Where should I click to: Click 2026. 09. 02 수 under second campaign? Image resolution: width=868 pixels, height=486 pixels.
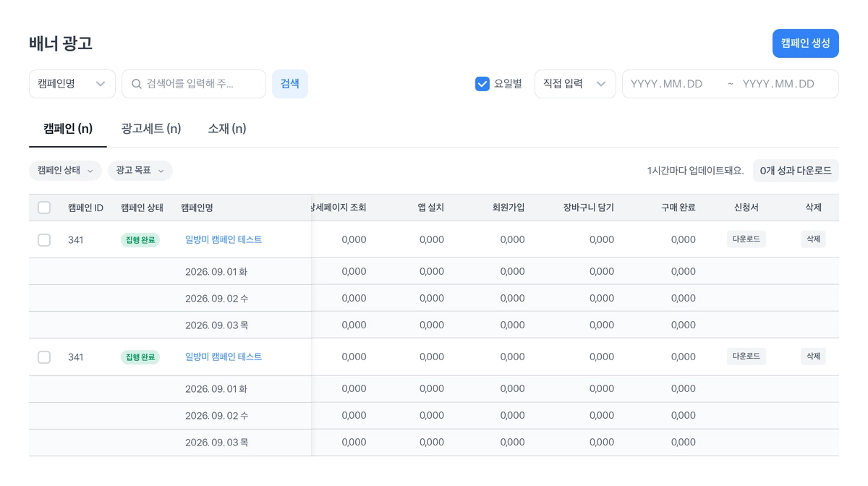click(216, 415)
